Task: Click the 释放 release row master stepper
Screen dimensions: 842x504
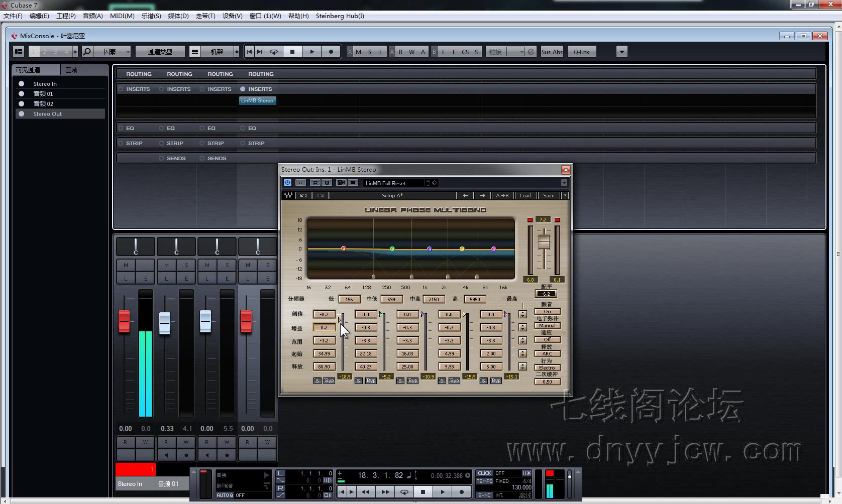Action: click(x=522, y=366)
